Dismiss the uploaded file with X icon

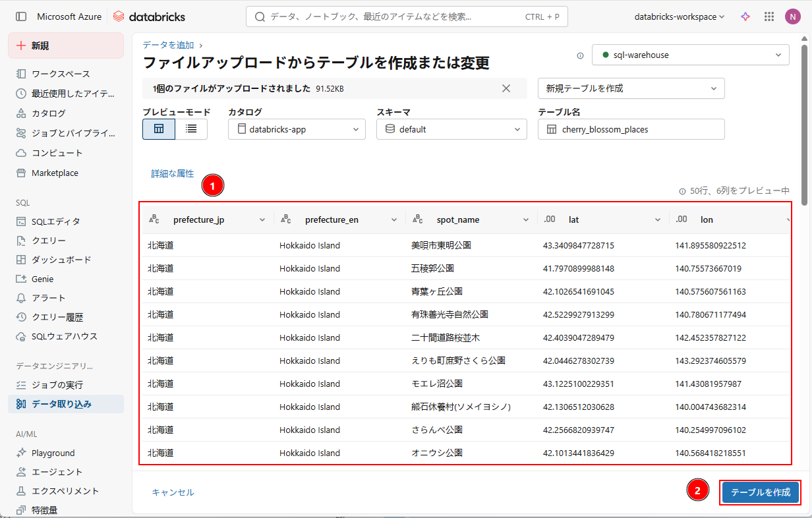point(506,88)
